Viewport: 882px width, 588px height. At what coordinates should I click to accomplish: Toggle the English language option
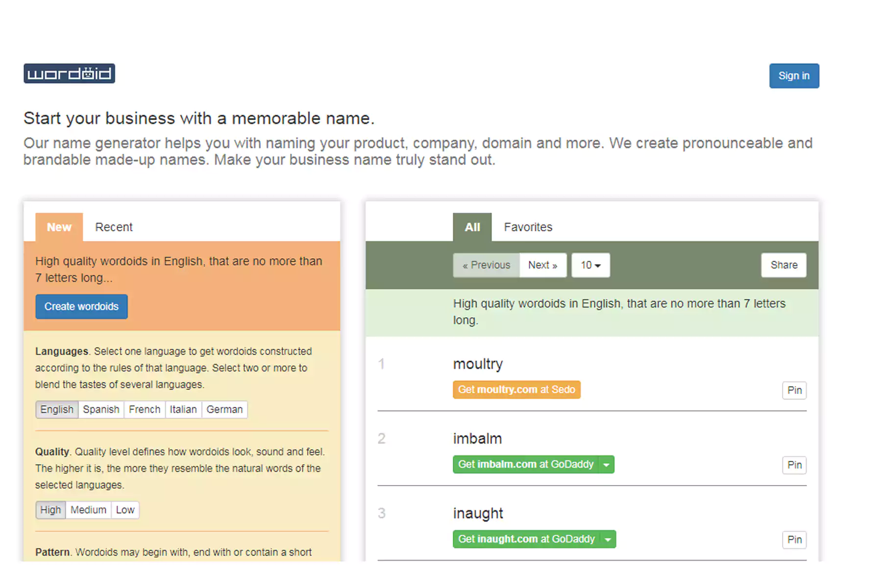click(x=57, y=410)
